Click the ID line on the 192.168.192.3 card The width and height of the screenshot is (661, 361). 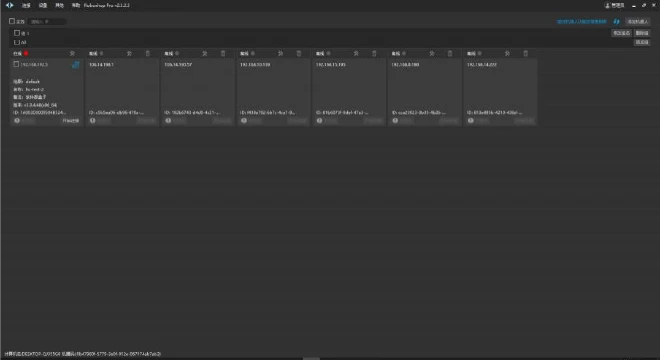click(39, 113)
